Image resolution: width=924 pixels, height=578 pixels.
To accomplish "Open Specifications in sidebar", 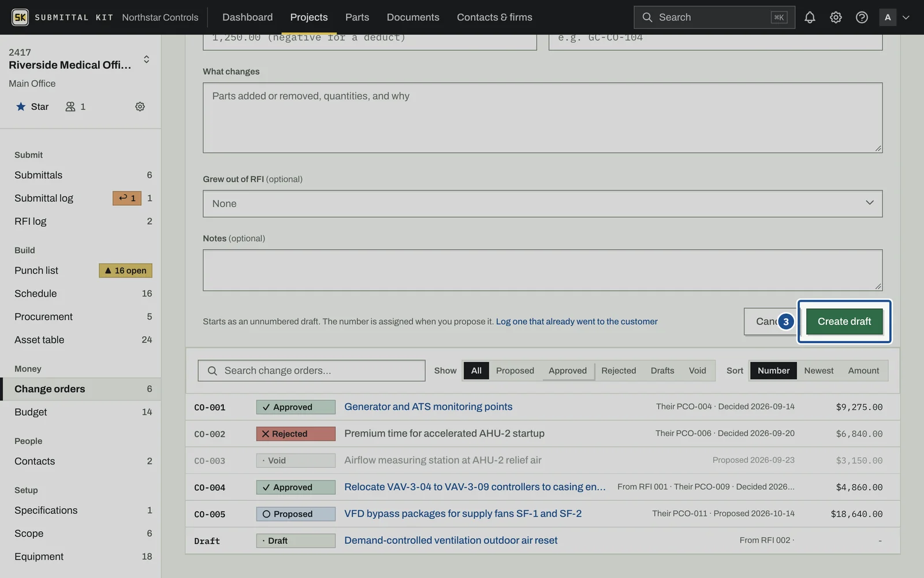I will pyautogui.click(x=81, y=510).
